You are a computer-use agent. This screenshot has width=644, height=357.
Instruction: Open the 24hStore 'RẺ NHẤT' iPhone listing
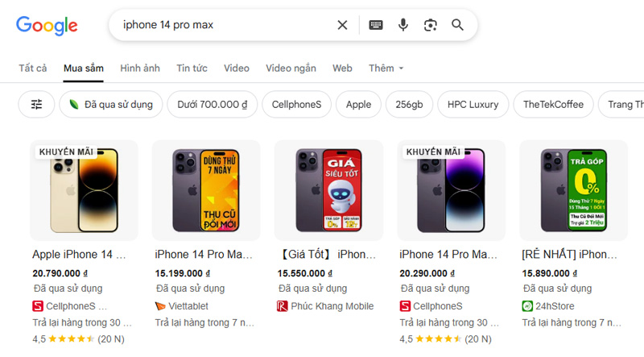point(569,254)
